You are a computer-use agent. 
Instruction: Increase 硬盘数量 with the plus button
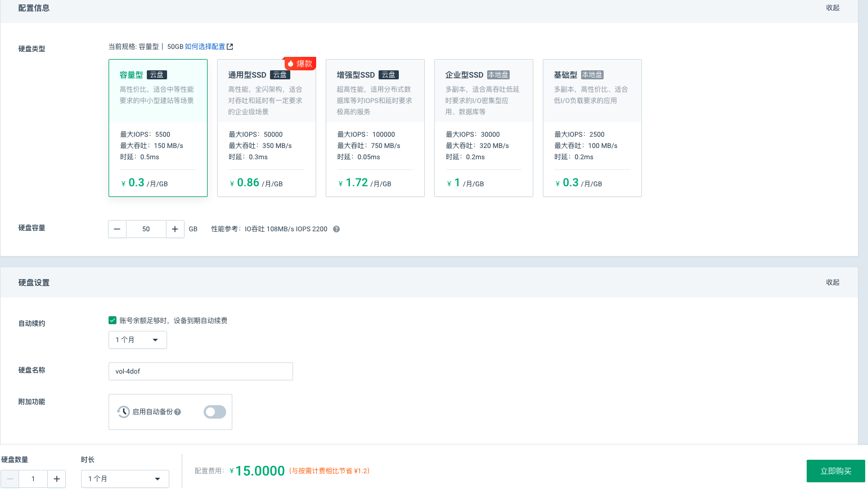57,479
